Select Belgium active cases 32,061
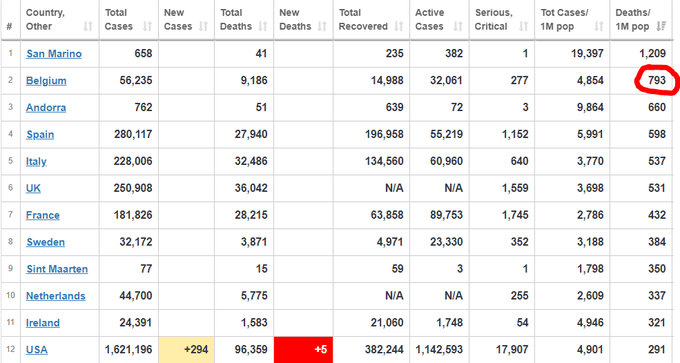This screenshot has width=680, height=363. (x=446, y=80)
